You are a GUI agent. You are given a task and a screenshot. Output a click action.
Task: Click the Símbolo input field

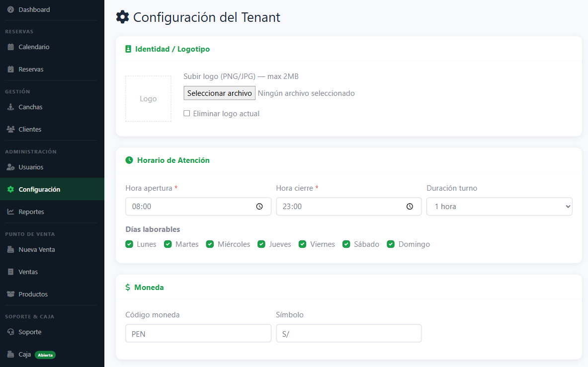pyautogui.click(x=349, y=333)
